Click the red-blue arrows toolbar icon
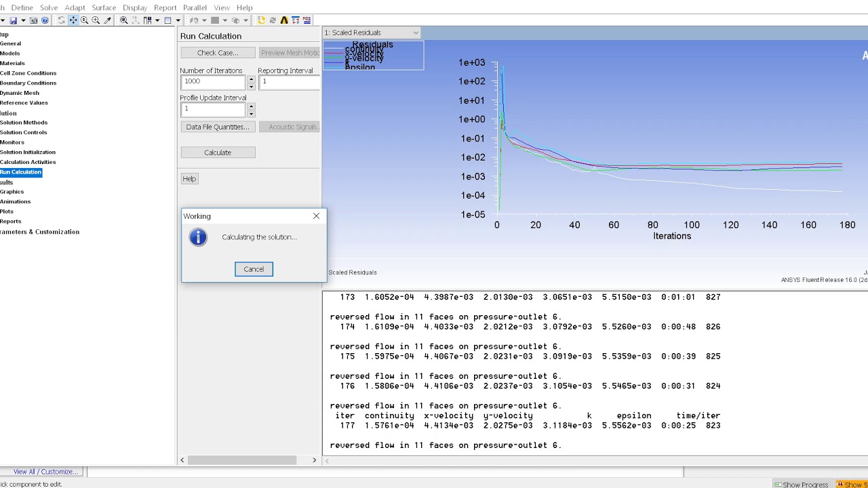Viewport: 868px width, 488px height. [296, 20]
